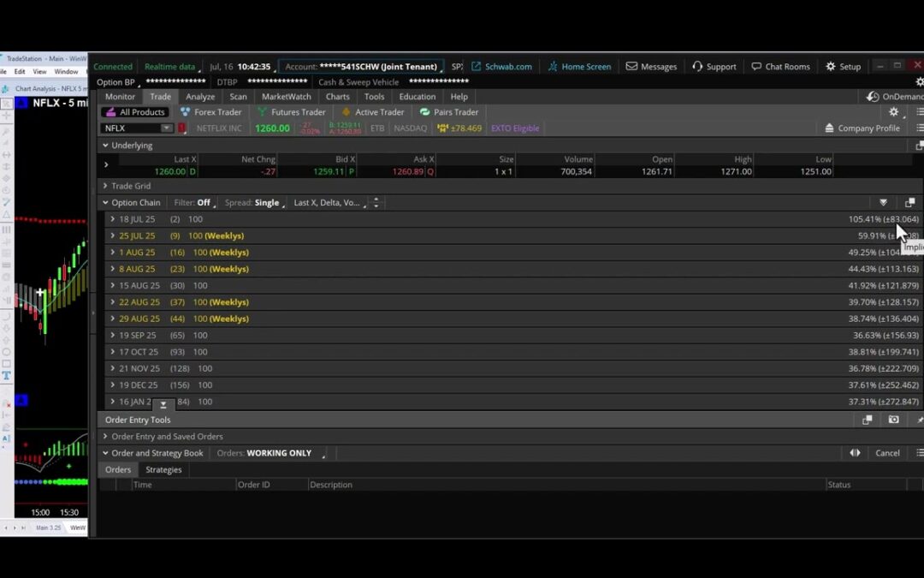924x578 pixels.
Task: Select All Products sub-tab
Action: click(x=135, y=112)
